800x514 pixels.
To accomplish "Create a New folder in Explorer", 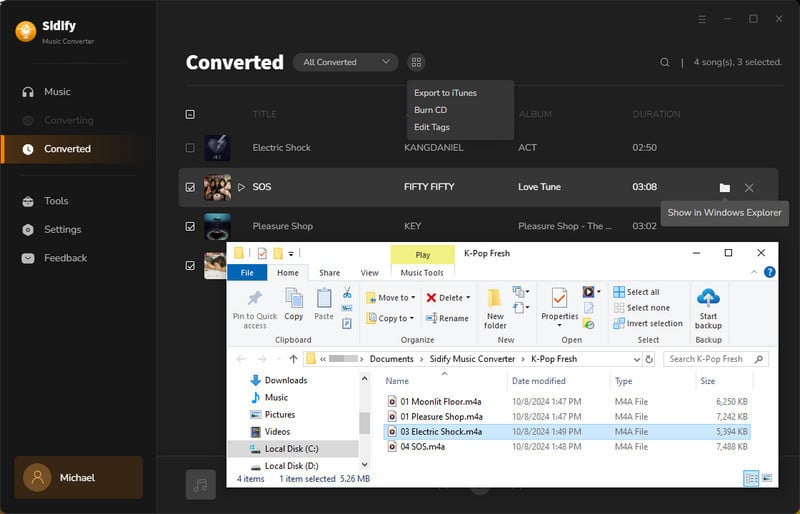I will (x=495, y=309).
